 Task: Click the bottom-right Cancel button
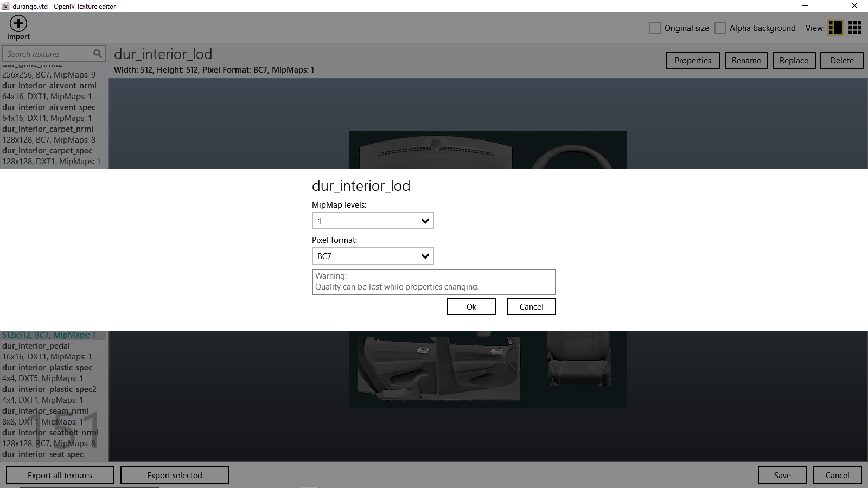pyautogui.click(x=837, y=475)
